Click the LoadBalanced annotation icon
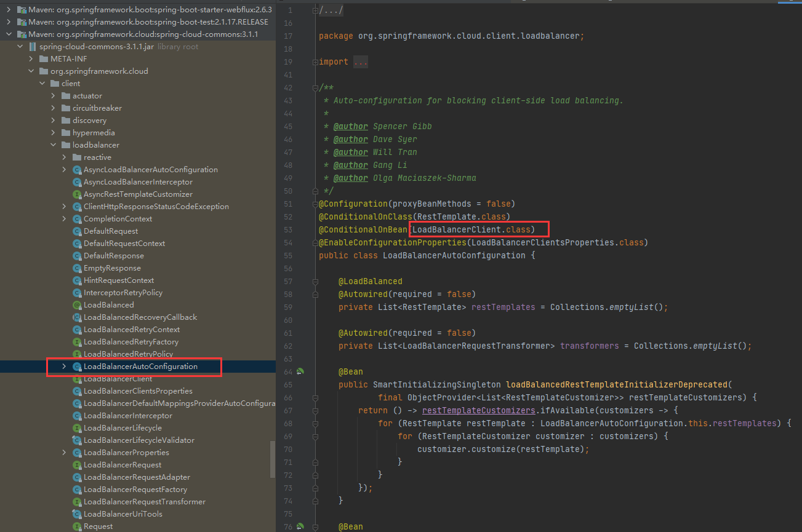Viewport: 802px width, 532px height. tap(77, 305)
